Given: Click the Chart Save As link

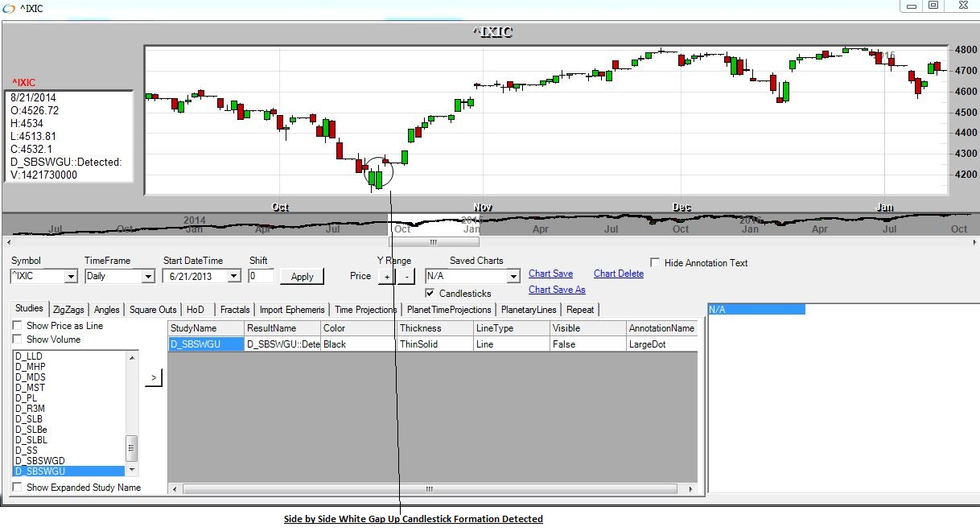Looking at the screenshot, I should tap(557, 290).
